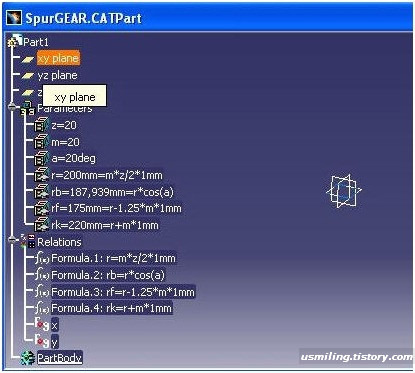415x373 pixels.
Task: Click the PartBody gear icon
Action: tap(28, 358)
